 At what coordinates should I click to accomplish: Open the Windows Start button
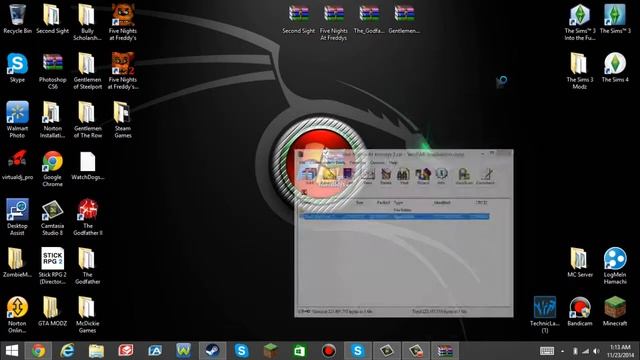(x=11, y=351)
